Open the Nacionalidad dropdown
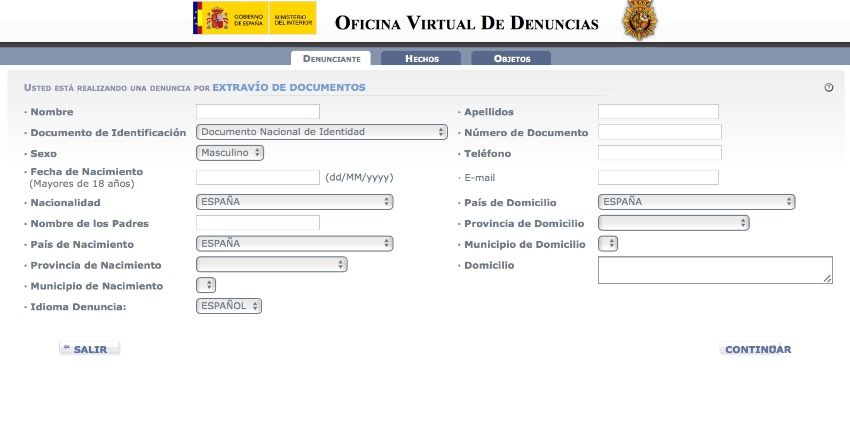This screenshot has height=423, width=850. point(294,202)
